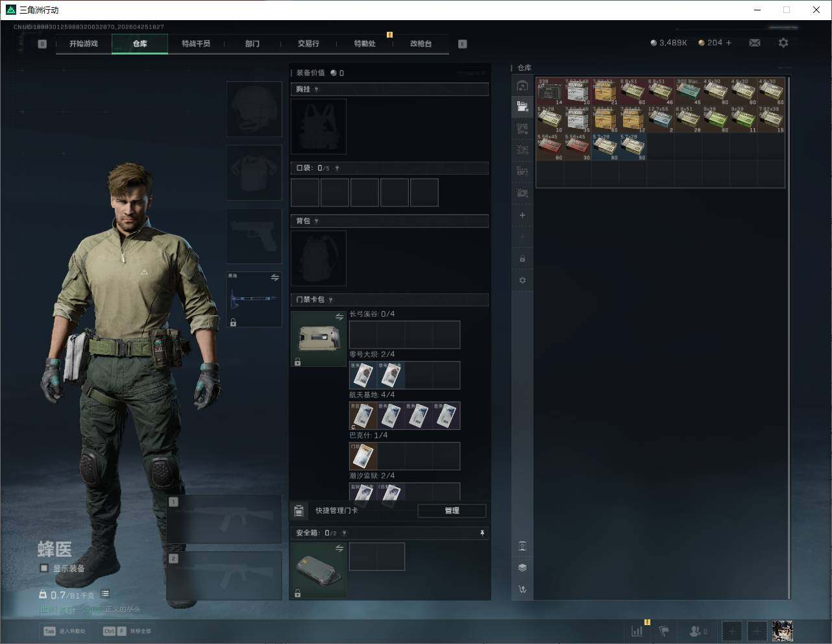Viewport: 832px width, 644px height.
Task: Open game settings gear in top bar
Action: coord(783,43)
